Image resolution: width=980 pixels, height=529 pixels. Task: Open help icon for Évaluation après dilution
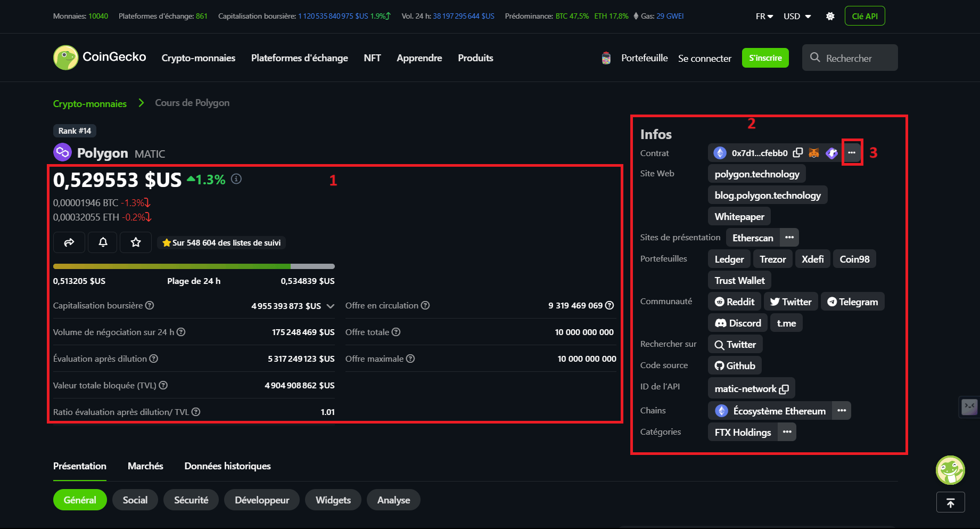[x=153, y=359]
